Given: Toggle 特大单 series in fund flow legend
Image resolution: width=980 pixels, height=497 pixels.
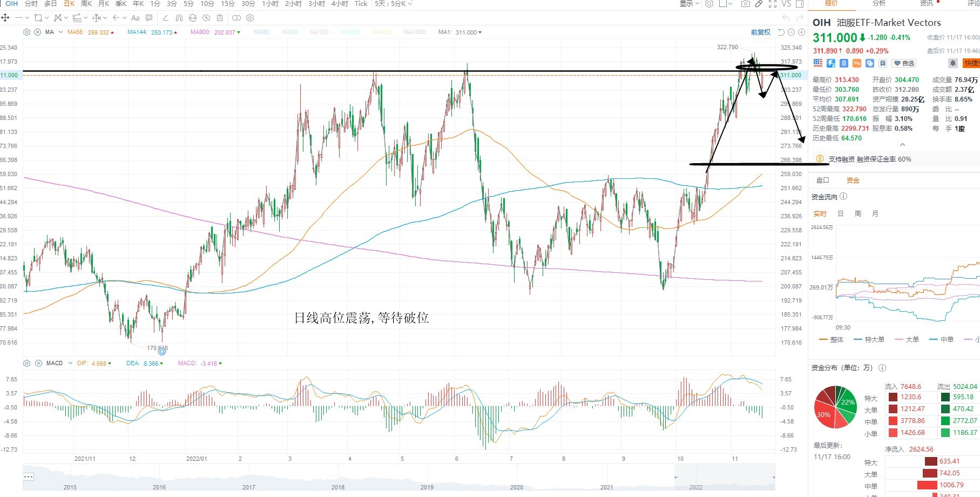Looking at the screenshot, I should pyautogui.click(x=869, y=339).
